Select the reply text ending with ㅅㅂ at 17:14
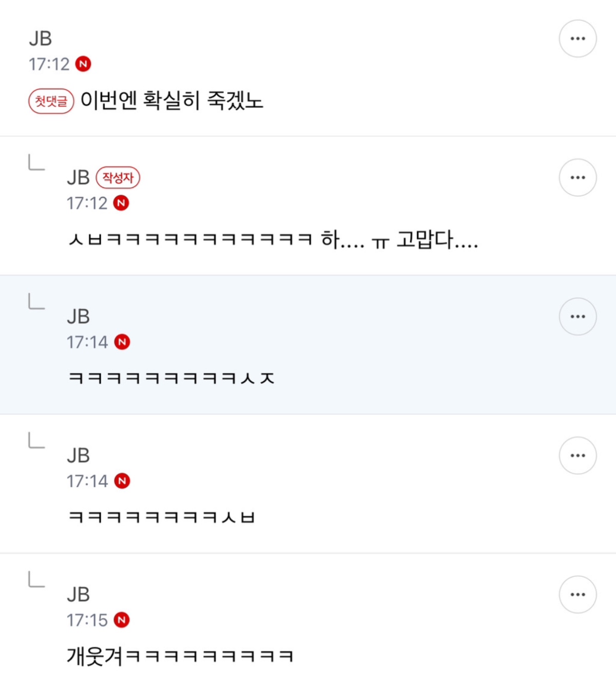The height and width of the screenshot is (680, 616). coord(162,517)
